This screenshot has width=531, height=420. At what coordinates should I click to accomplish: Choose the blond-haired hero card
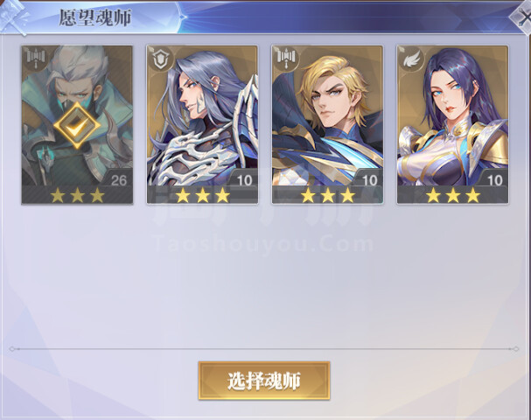tap(327, 125)
